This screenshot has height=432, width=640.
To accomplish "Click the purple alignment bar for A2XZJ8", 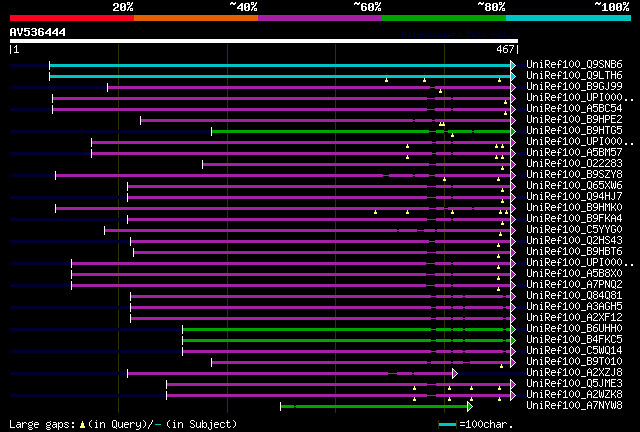I will pyautogui.click(x=290, y=374).
